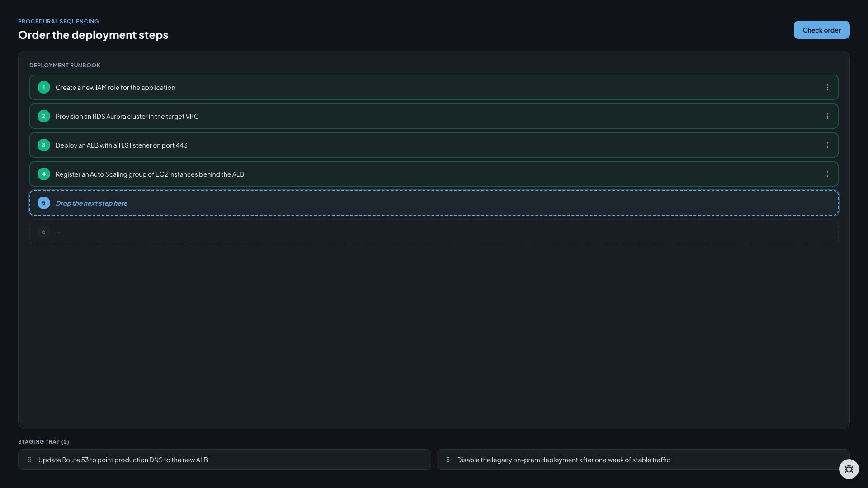
Task: Click the empty step 6 placeholder slot
Action: (434, 232)
